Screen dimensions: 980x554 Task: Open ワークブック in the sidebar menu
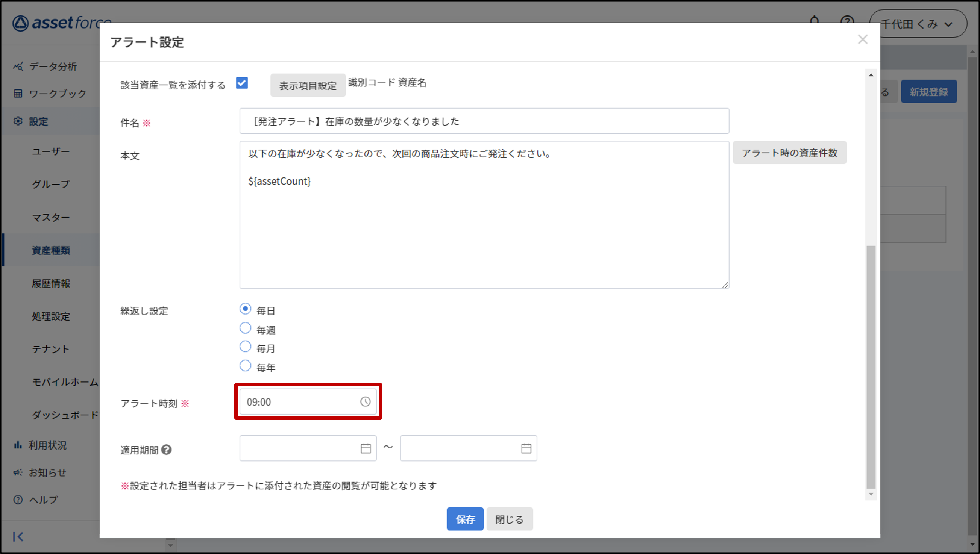point(58,94)
